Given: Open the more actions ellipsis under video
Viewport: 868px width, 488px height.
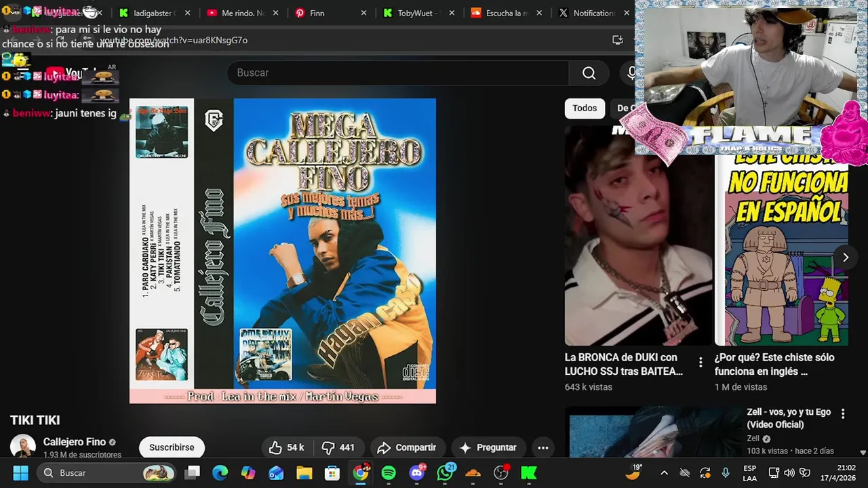Looking at the screenshot, I should [543, 447].
